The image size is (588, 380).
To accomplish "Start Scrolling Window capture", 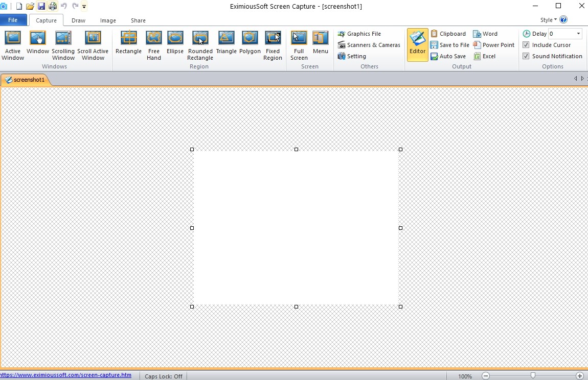I will pyautogui.click(x=63, y=46).
